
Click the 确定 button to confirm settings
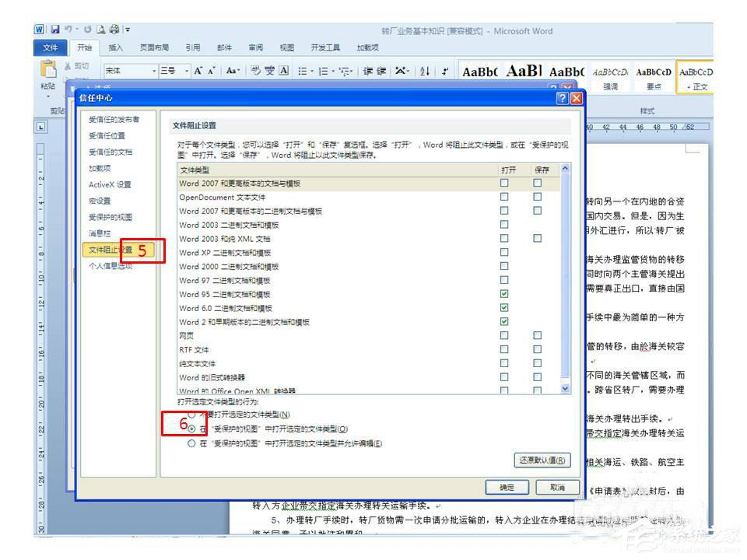click(x=506, y=487)
